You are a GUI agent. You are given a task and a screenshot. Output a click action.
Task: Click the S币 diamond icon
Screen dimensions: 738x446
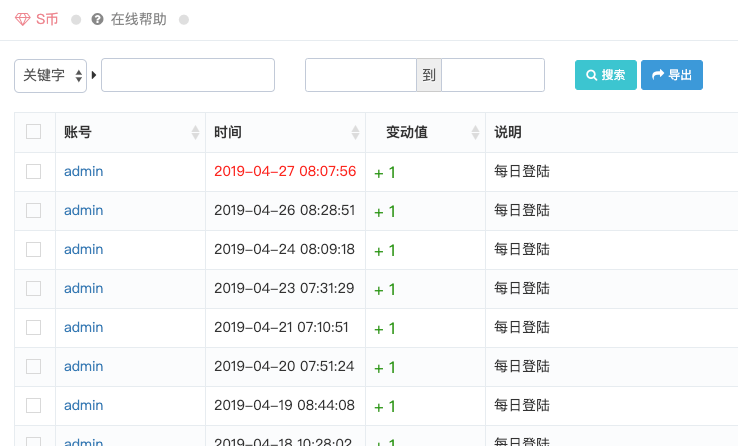[x=23, y=20]
